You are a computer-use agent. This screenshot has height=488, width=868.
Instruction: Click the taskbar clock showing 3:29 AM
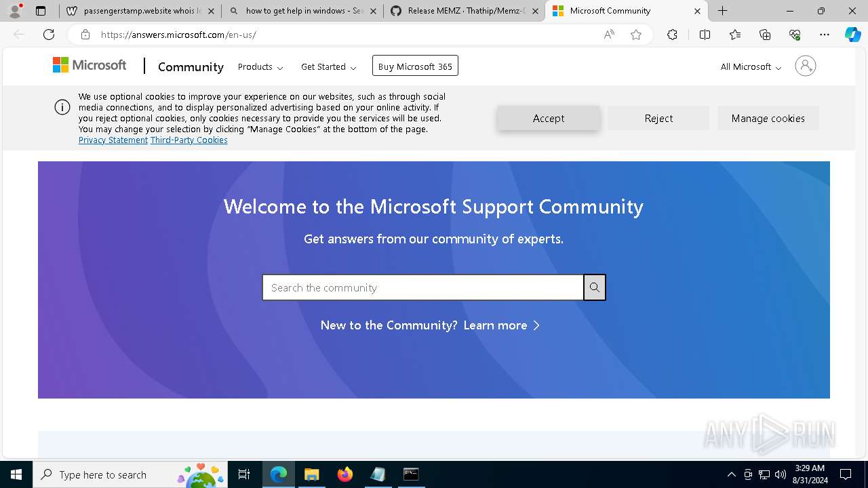[810, 474]
